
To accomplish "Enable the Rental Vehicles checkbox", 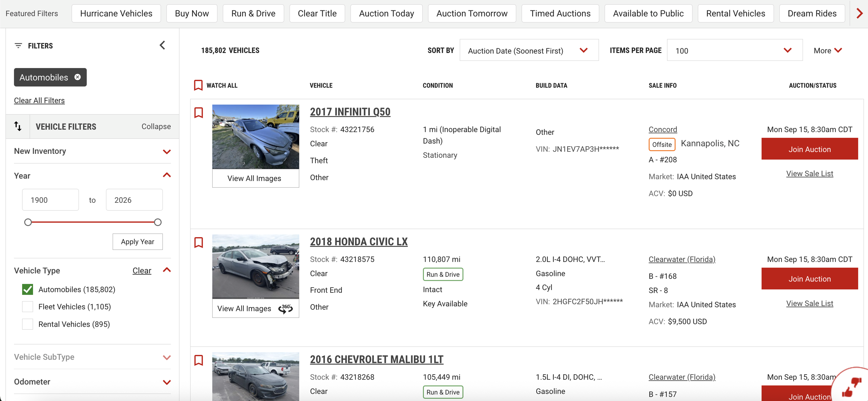I will tap(28, 324).
